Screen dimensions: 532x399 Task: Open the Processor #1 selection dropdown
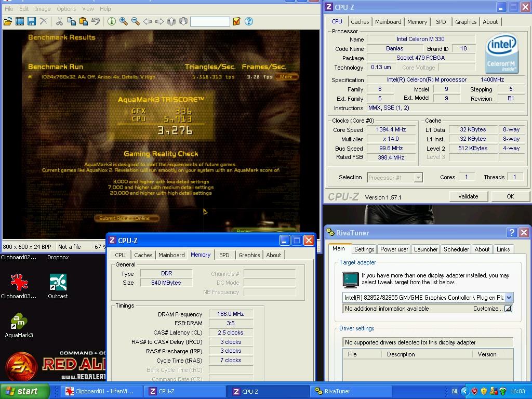click(x=418, y=178)
